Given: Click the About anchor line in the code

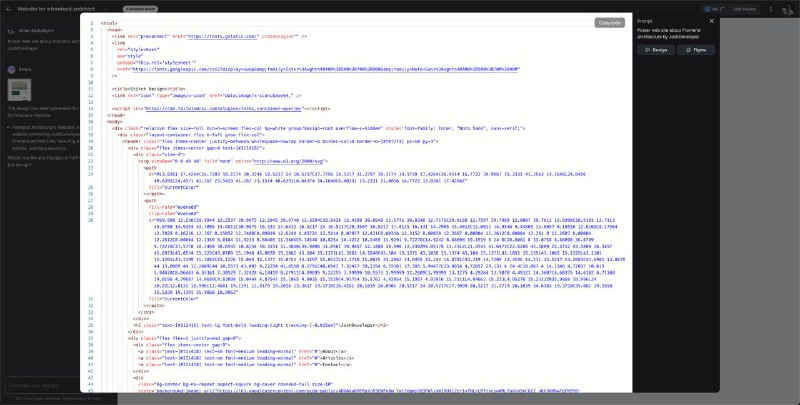Looking at the screenshot, I should coord(242,351).
